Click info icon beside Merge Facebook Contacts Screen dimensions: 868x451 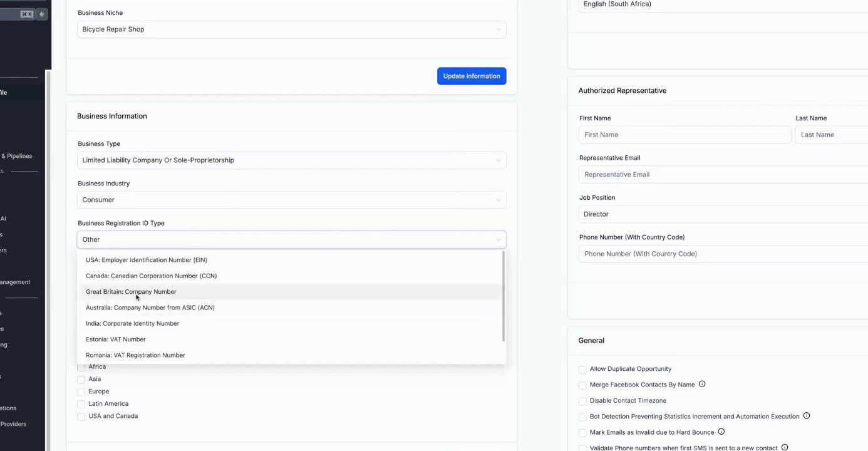pyautogui.click(x=702, y=384)
